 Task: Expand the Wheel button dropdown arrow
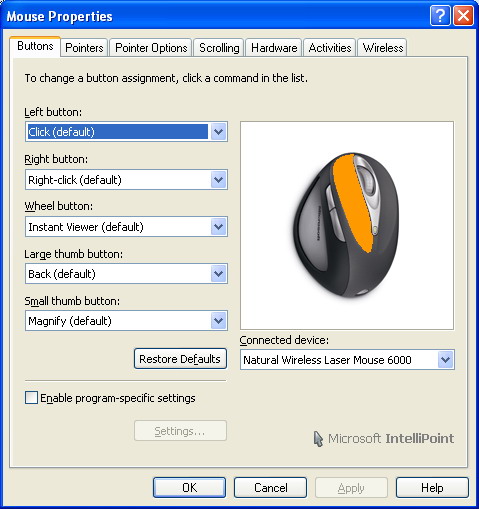click(219, 227)
